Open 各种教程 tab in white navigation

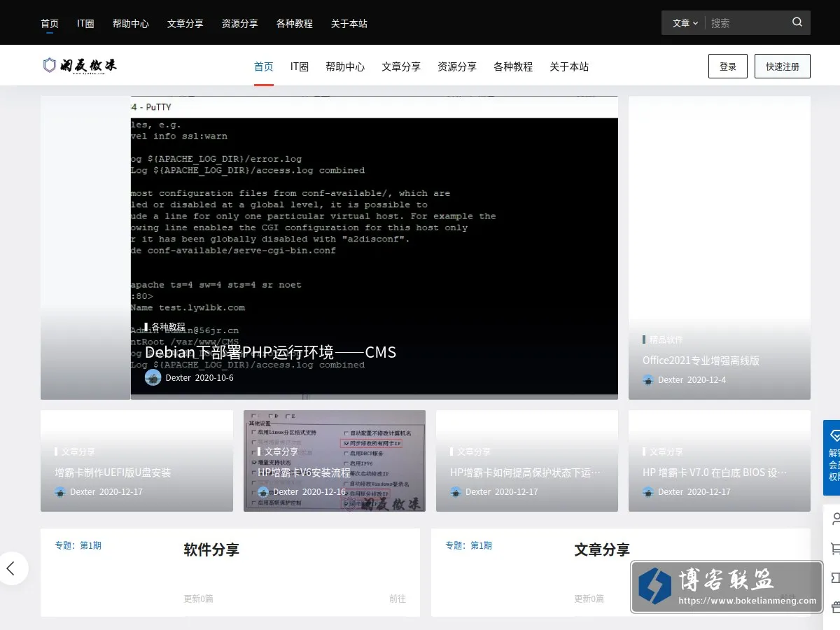[x=513, y=66]
